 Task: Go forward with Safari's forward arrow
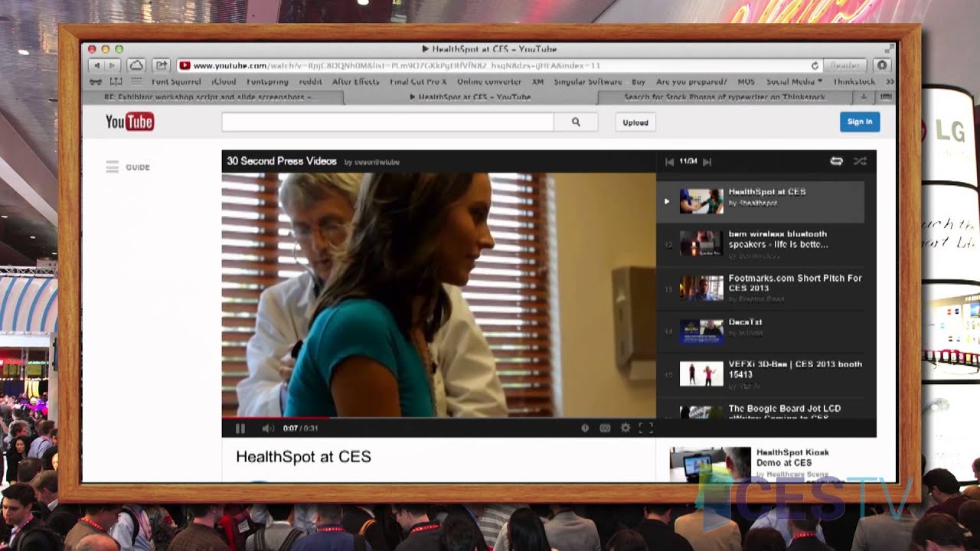point(113,66)
